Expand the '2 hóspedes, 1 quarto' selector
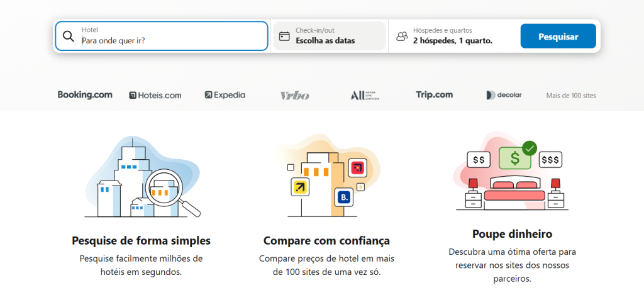 [x=452, y=41]
